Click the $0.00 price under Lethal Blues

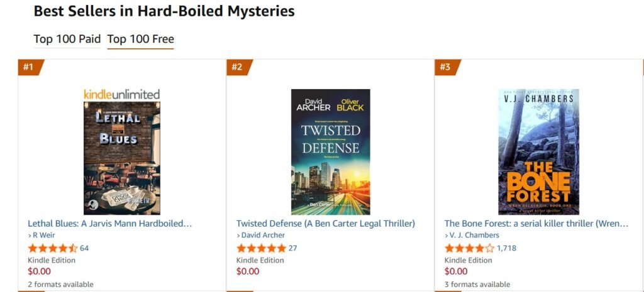(40, 271)
